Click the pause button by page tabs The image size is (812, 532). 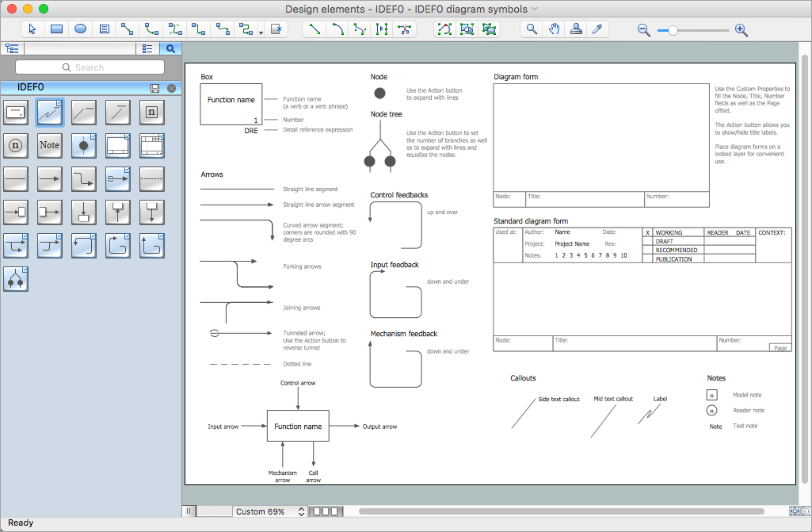pyautogui.click(x=189, y=511)
